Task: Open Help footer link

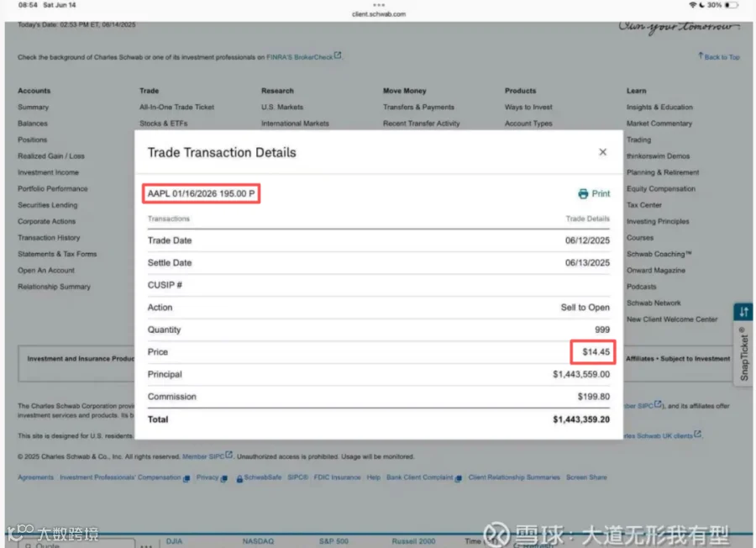Action: click(373, 477)
